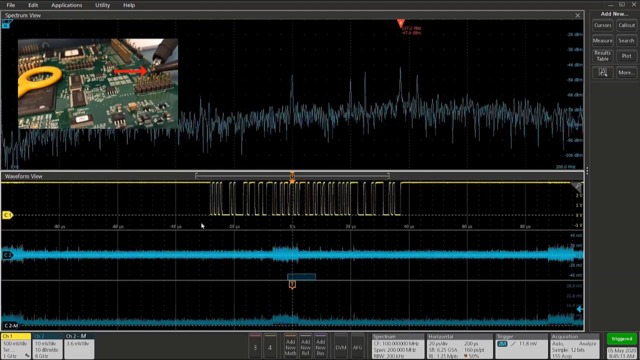
Task: Click the circuit board photo thumbnail
Action: 98,84
